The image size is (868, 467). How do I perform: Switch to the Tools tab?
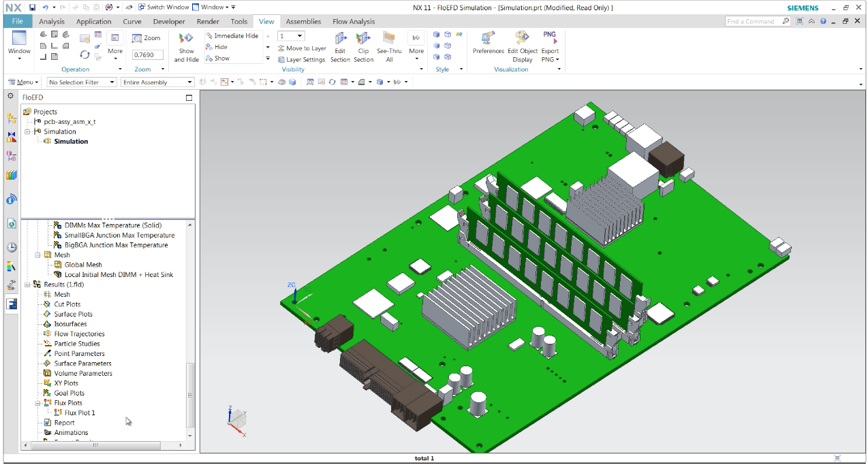(x=239, y=21)
